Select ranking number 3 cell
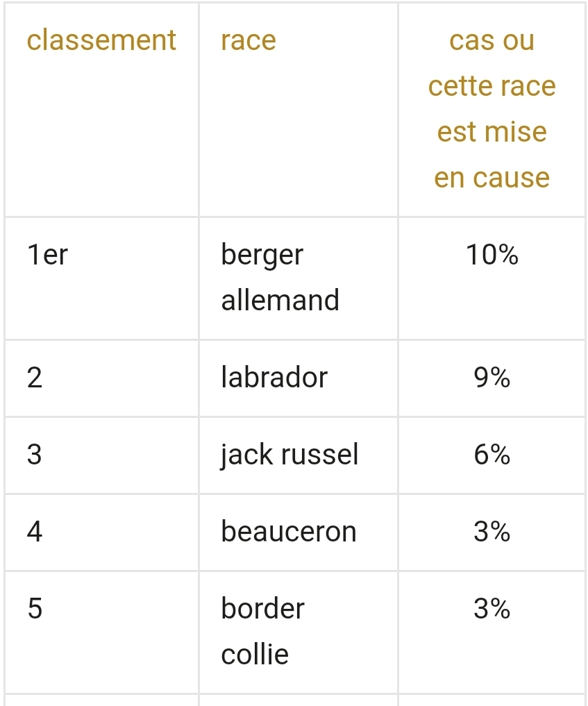588x706 pixels. 35,455
